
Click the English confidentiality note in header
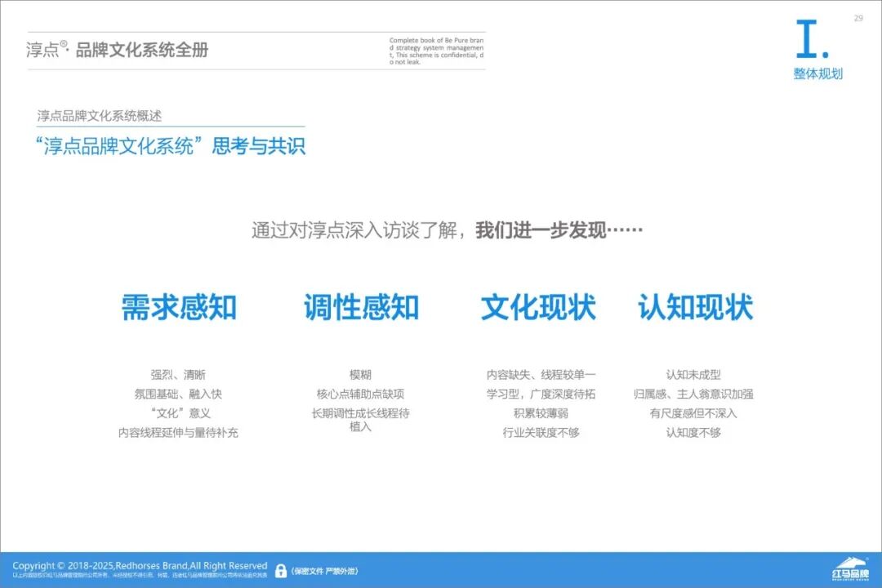pos(436,51)
